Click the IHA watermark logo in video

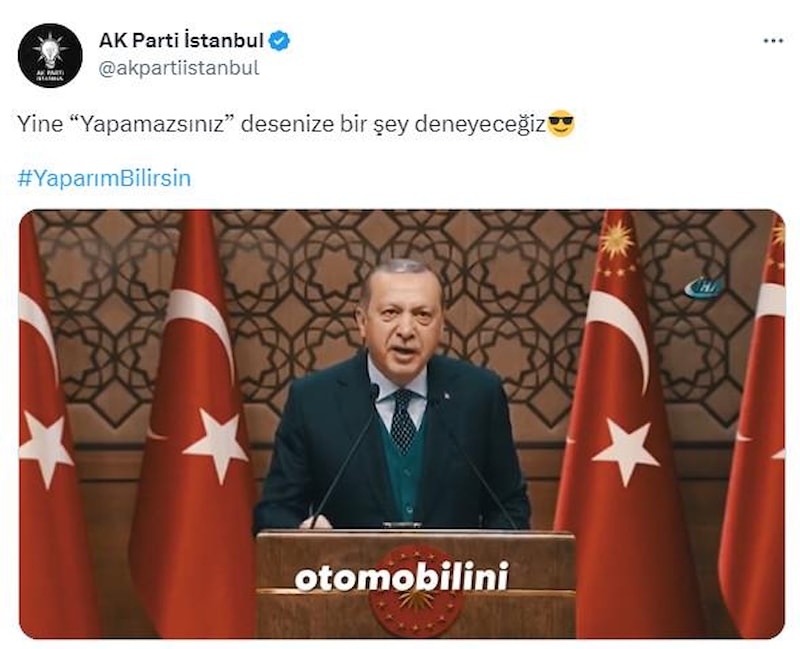[704, 288]
